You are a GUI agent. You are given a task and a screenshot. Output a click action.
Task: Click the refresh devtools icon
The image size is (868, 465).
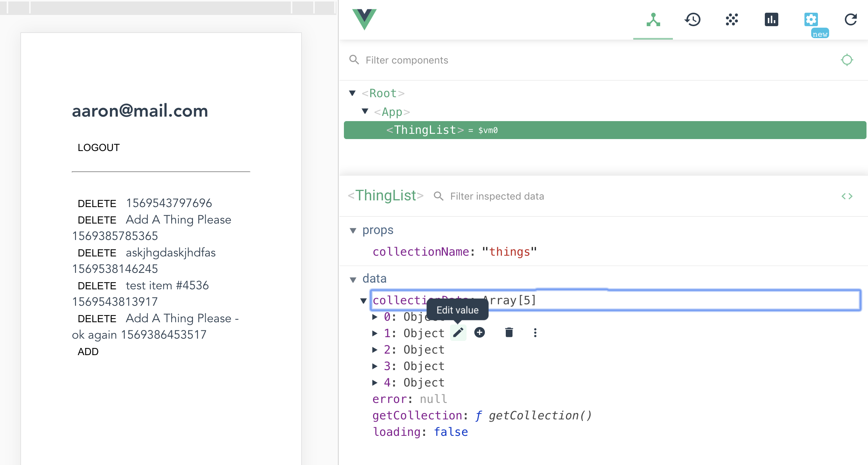(x=850, y=19)
